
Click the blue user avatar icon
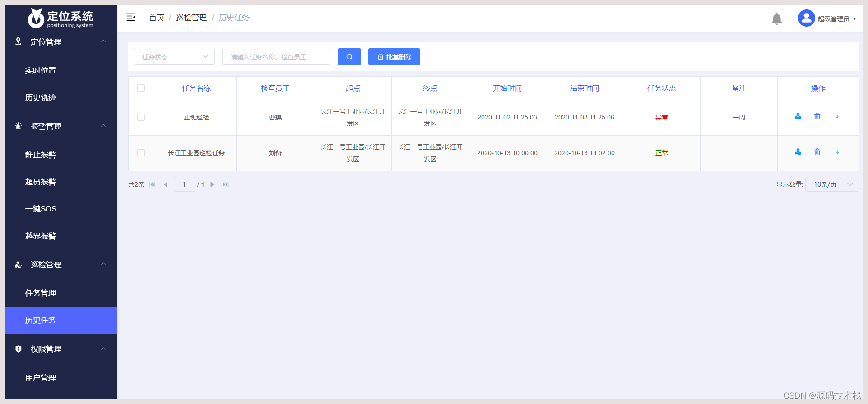click(806, 18)
